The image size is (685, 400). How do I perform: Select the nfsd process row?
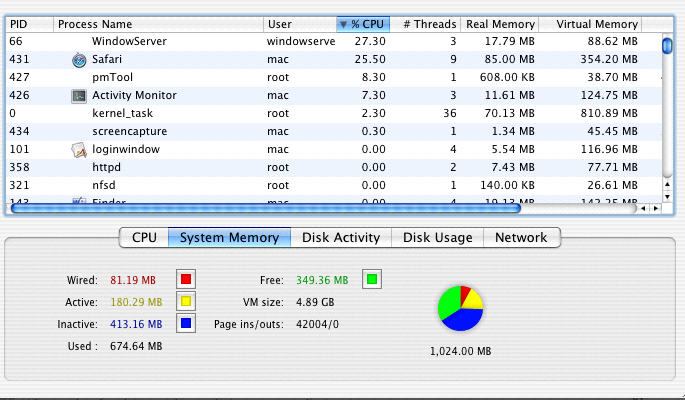pos(334,185)
